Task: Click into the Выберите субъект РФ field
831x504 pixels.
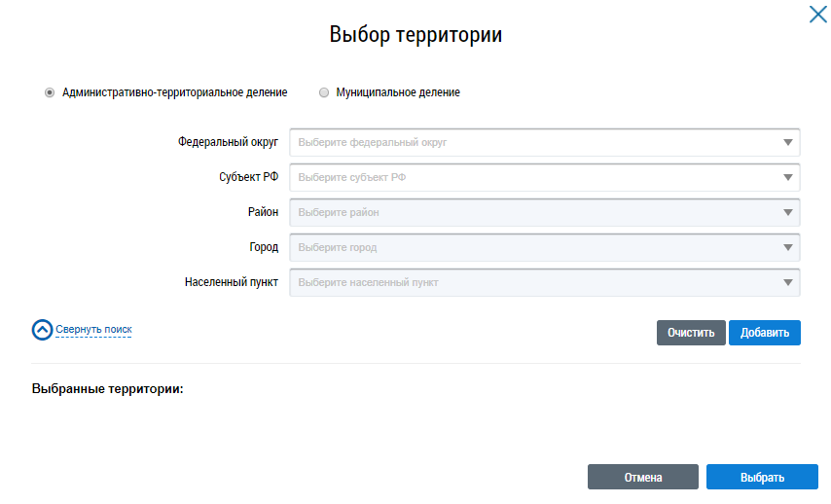Action: tap(525, 178)
